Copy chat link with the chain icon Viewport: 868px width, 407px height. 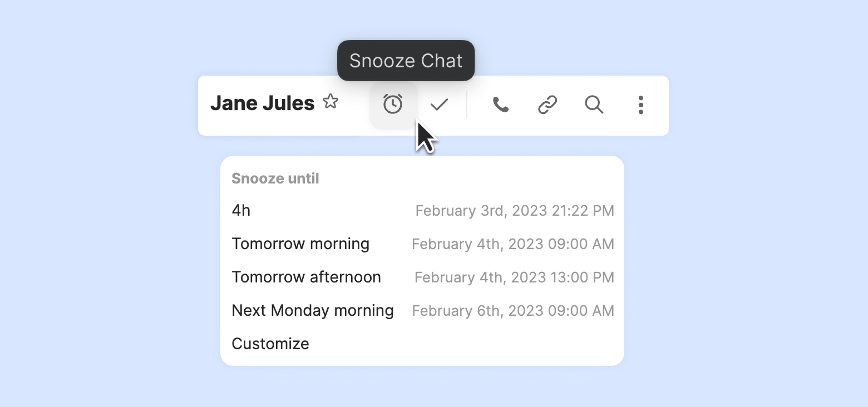tap(548, 105)
